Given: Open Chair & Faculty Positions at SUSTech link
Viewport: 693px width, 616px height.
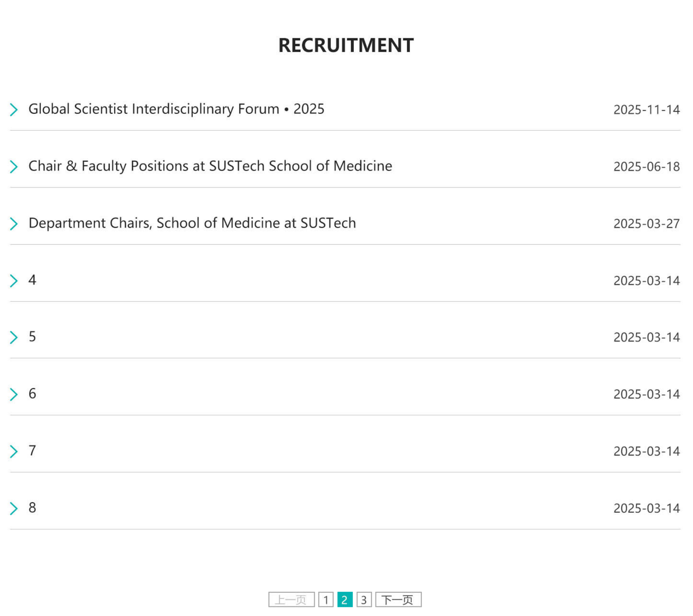Looking at the screenshot, I should coord(210,166).
